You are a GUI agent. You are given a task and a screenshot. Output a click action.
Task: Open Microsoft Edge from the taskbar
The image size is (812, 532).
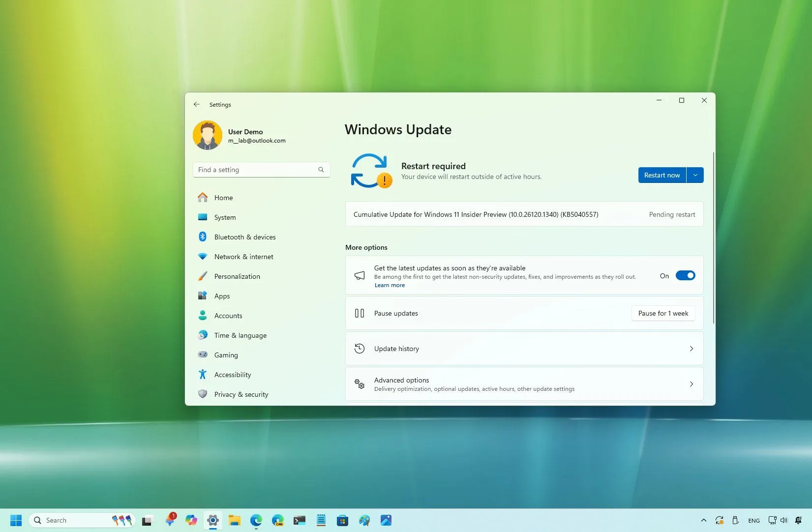[255, 520]
